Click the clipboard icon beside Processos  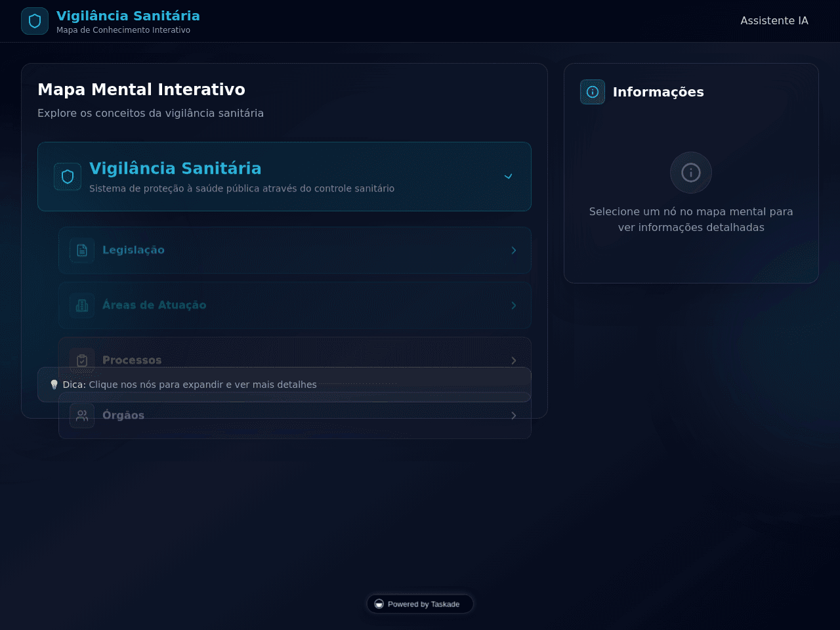82,360
